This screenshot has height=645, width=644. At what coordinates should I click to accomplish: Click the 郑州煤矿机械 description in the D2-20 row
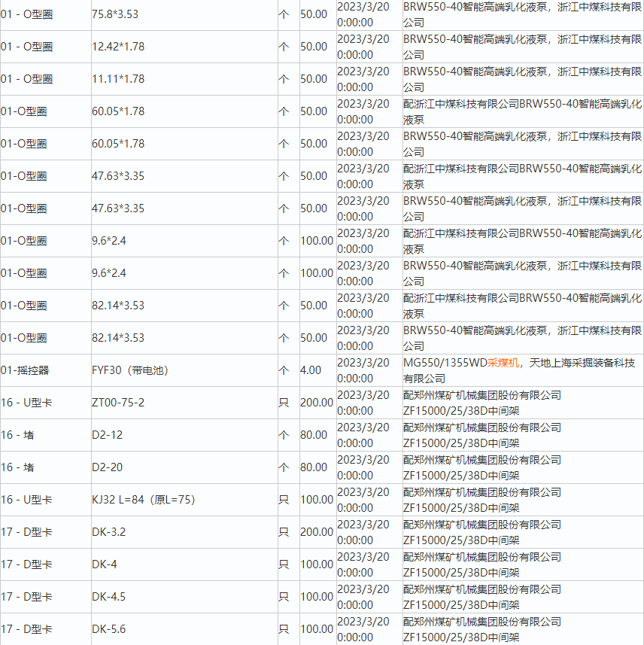523,467
